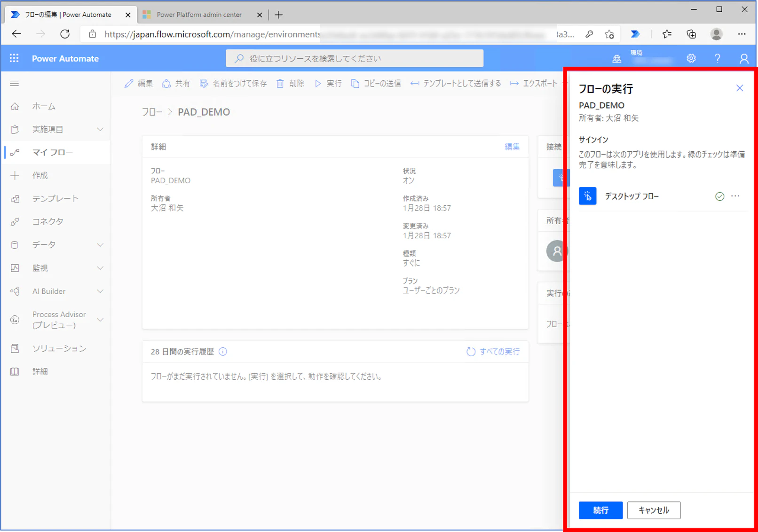Screen dimensions: 758x532
Task: Click the resource search box
Action: 355,58
